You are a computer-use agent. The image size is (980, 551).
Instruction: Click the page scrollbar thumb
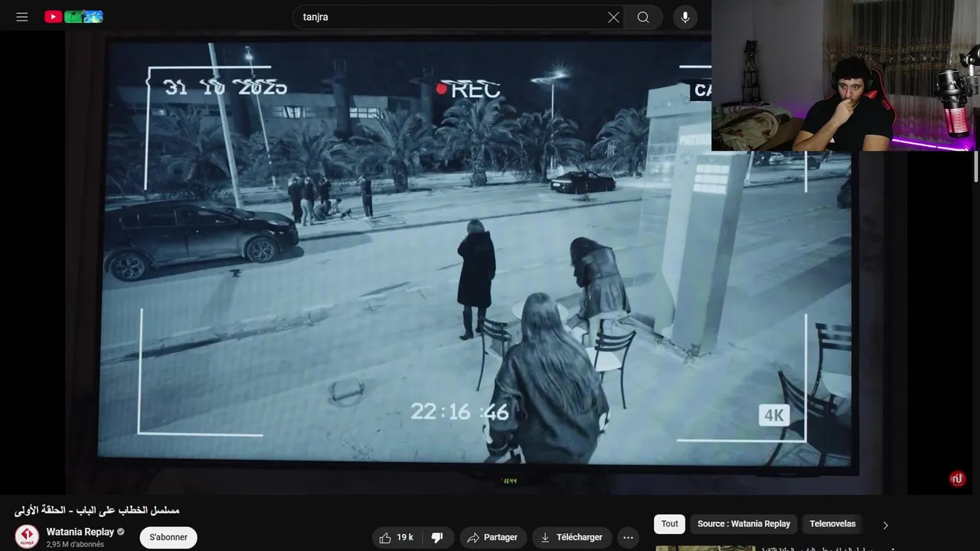pyautogui.click(x=975, y=167)
